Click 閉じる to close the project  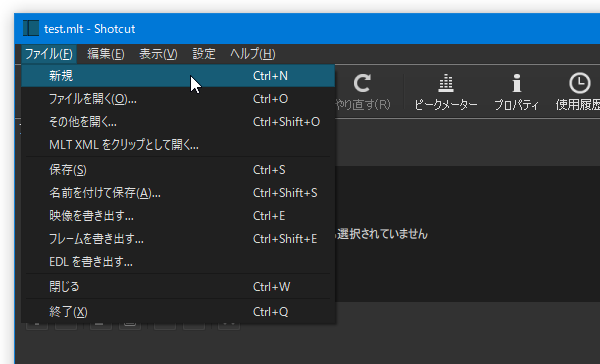(178, 287)
